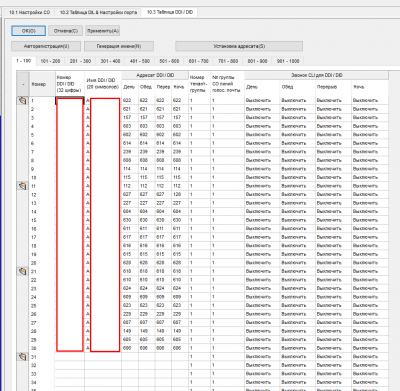Screen dimensions: 400x391
Task: Select Перер destination 617 in row 17
Action: point(163,237)
